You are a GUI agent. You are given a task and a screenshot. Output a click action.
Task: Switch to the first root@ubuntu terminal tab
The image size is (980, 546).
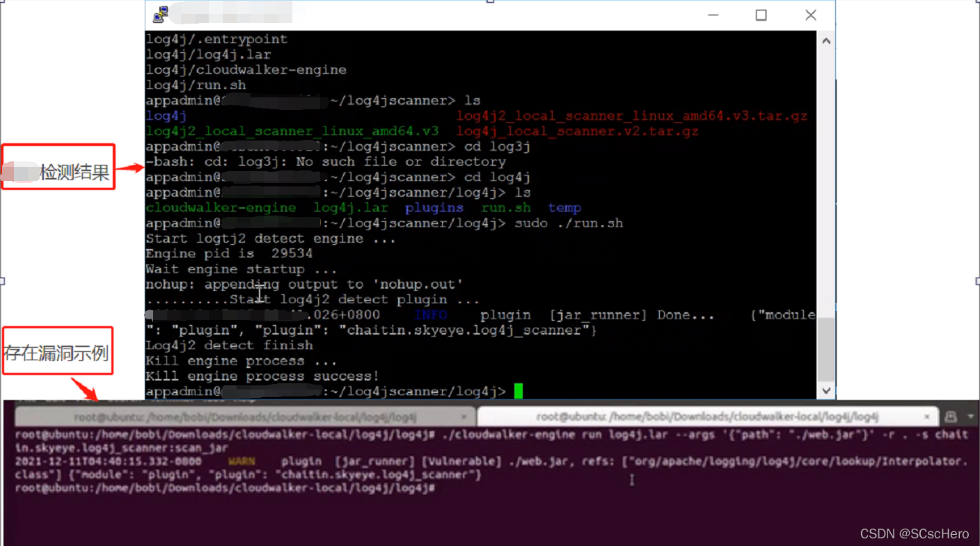pos(245,417)
